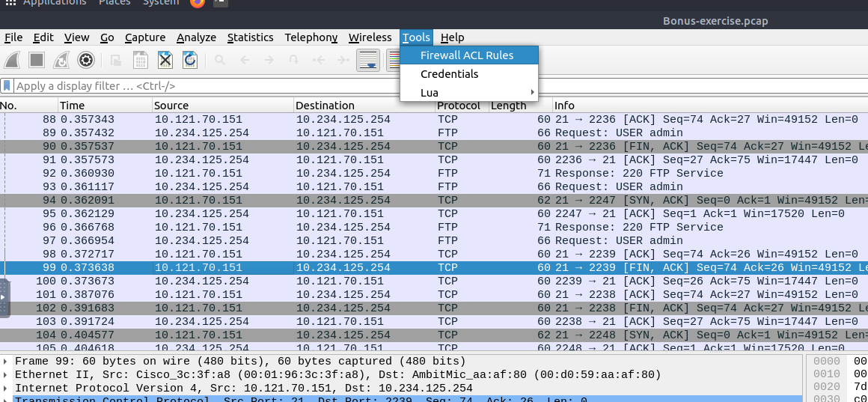Select packet 88 in the list
868x402 pixels.
click(434, 120)
